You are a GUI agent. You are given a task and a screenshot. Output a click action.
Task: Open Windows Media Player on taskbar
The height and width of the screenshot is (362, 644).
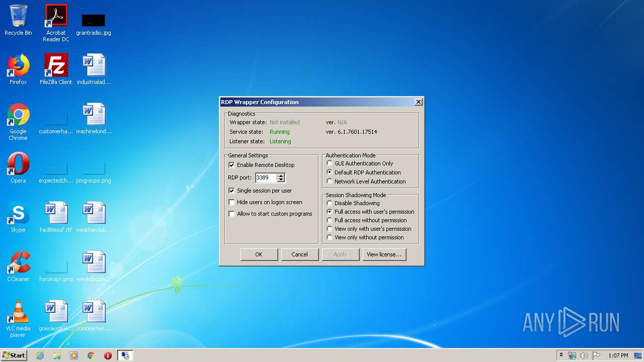click(x=74, y=355)
